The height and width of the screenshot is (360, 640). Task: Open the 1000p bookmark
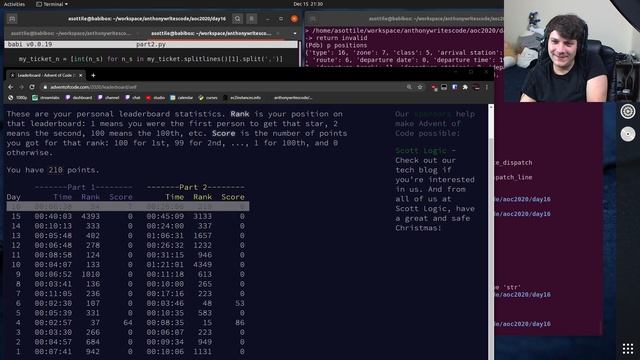[18, 98]
